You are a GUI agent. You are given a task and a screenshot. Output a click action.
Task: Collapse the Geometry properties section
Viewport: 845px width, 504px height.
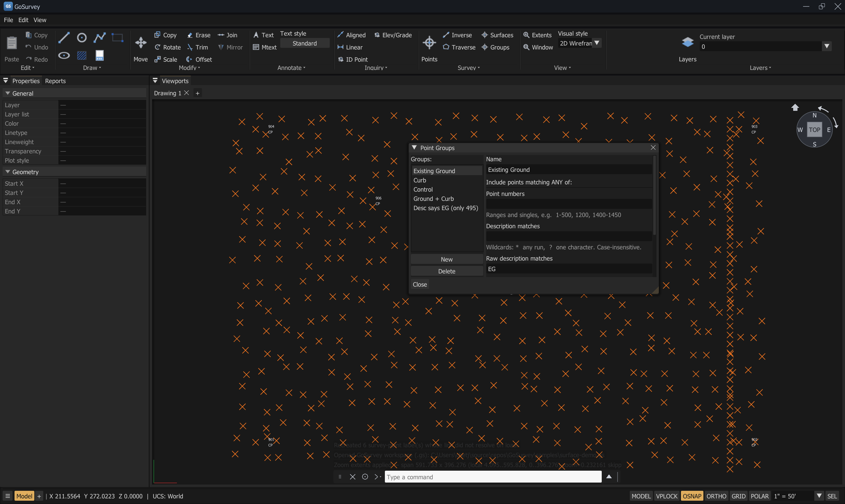tap(8, 172)
